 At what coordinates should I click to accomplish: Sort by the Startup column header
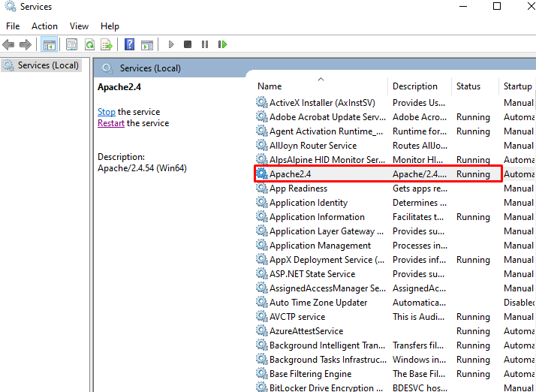tap(517, 86)
